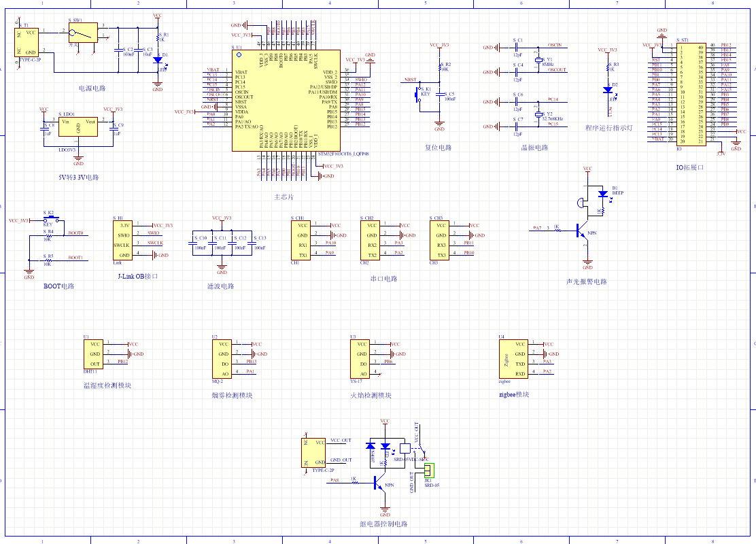The width and height of the screenshot is (756, 544).
Task: Click the 'STM32F103C8T6_LQFP48' part name text
Action: coord(343,154)
